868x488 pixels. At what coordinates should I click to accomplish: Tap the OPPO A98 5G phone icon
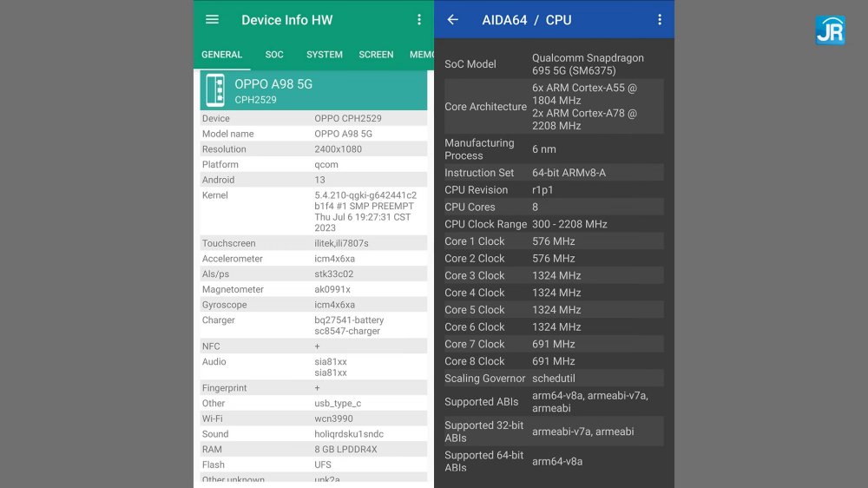(x=214, y=90)
